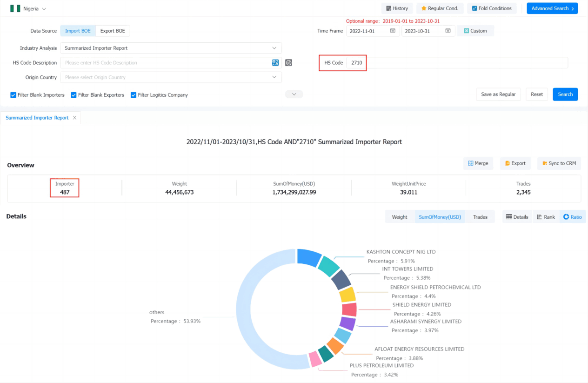Open Advanced Search
588x383 pixels.
pos(552,8)
